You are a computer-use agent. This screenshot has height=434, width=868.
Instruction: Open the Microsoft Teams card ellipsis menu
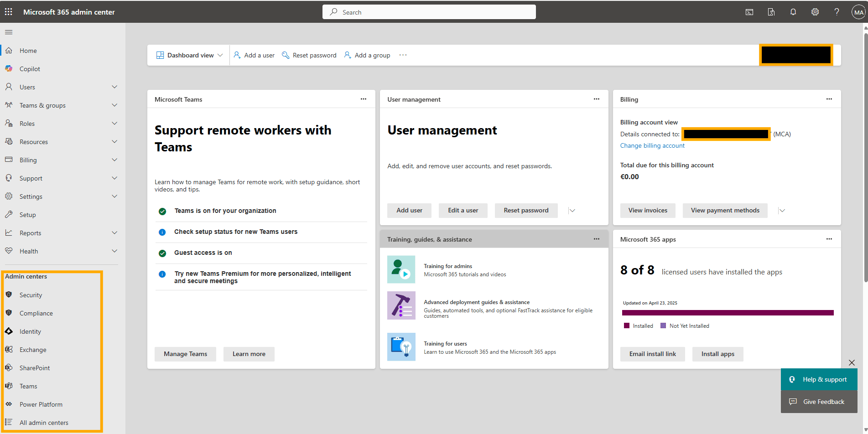pos(364,99)
